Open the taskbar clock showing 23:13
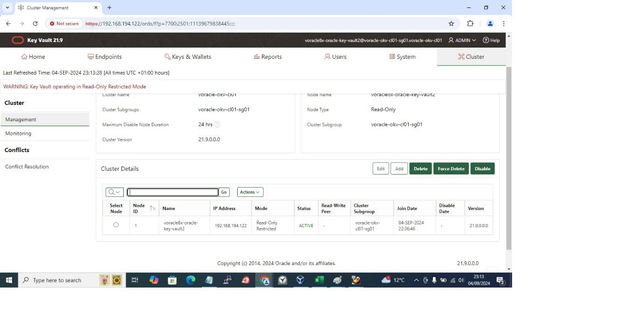This screenshot has height=328, width=644. [479, 280]
